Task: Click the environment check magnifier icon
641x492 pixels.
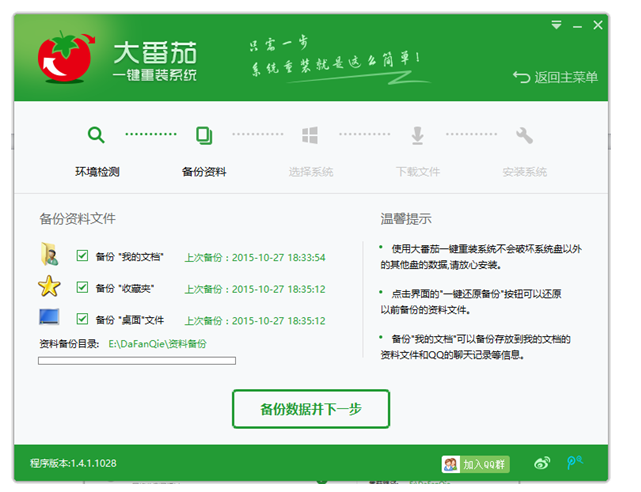Action: 96,135
